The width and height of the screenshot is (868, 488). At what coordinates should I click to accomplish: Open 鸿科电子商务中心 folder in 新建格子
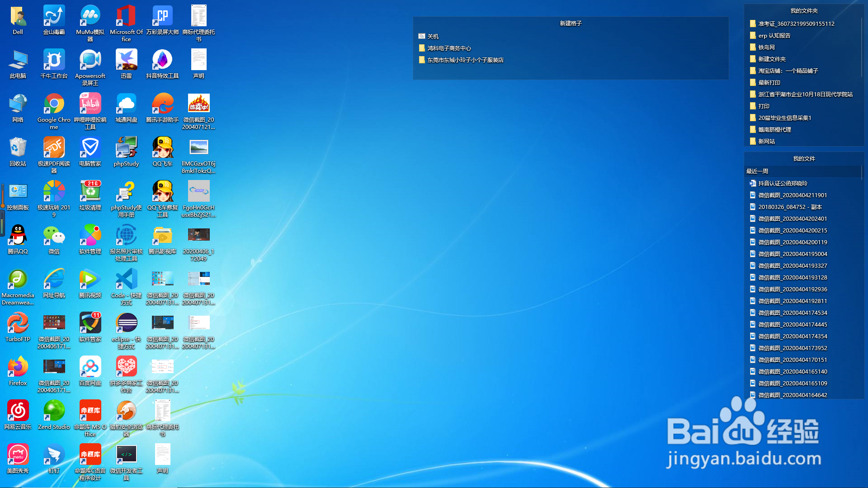pos(444,48)
